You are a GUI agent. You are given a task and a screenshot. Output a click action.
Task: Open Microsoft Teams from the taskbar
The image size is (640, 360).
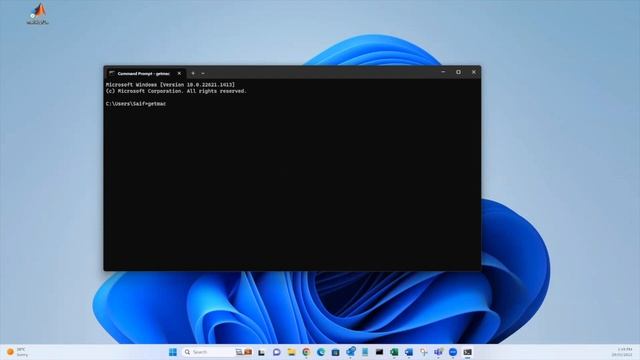click(x=438, y=352)
